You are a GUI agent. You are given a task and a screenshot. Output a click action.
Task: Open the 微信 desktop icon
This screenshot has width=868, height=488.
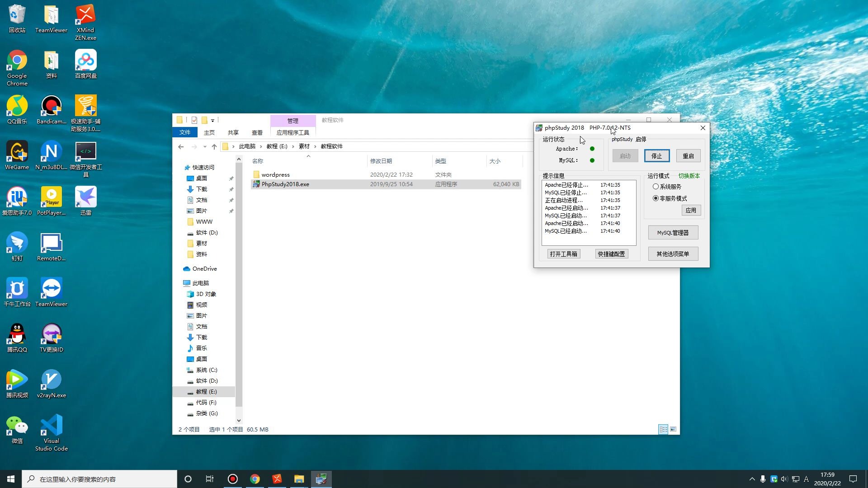[17, 429]
